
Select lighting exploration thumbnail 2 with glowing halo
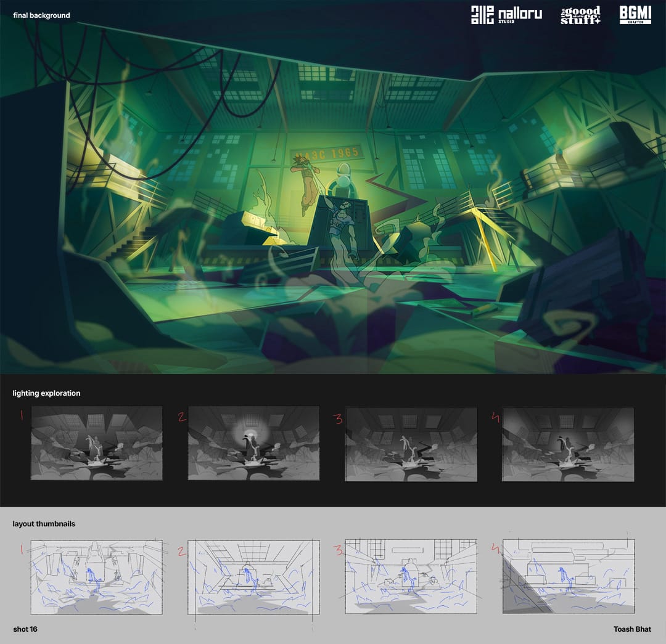[253, 443]
